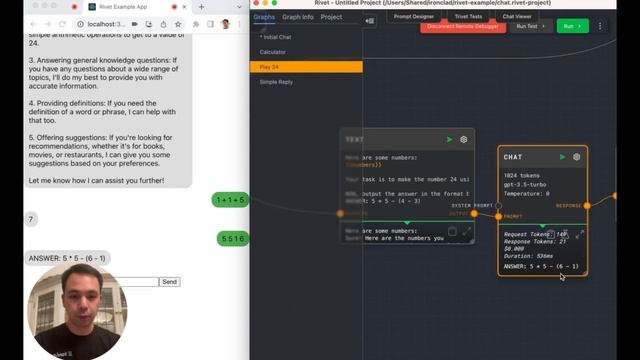640x360 pixels.
Task: Open settings gear on the Chat node
Action: click(576, 157)
